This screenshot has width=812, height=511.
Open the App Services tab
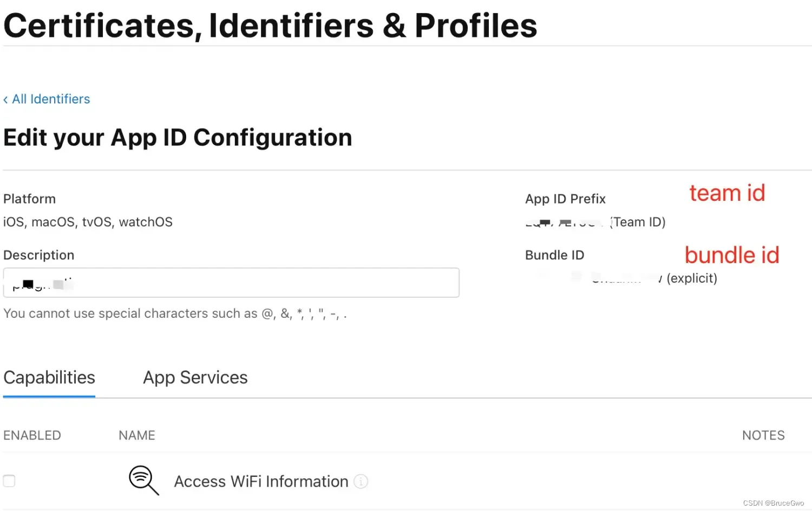(x=195, y=377)
